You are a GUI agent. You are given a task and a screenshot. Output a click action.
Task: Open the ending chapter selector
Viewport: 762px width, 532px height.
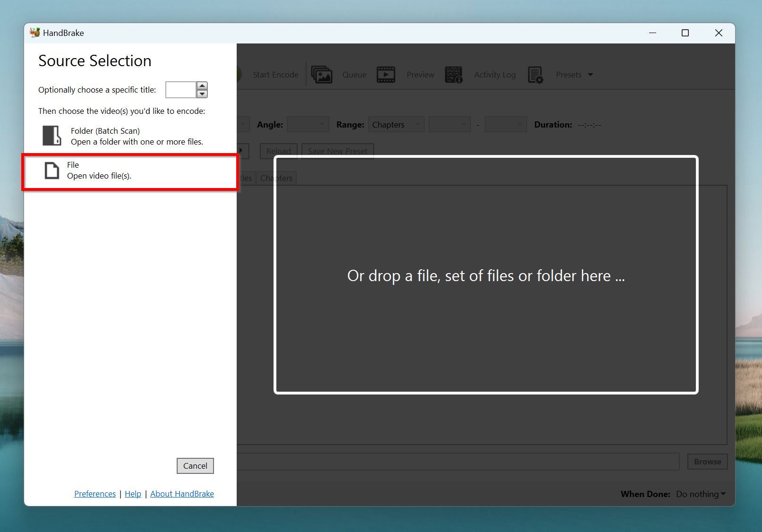[505, 124]
